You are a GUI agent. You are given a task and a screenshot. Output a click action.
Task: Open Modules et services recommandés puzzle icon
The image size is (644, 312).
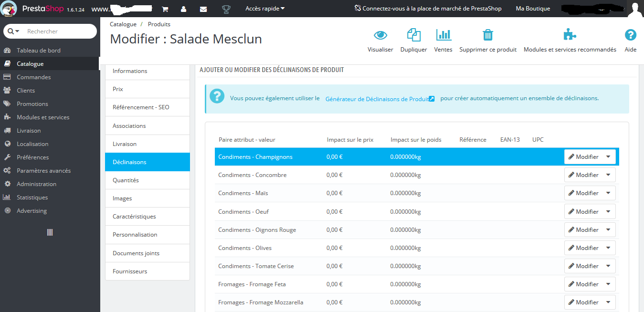[x=570, y=35]
